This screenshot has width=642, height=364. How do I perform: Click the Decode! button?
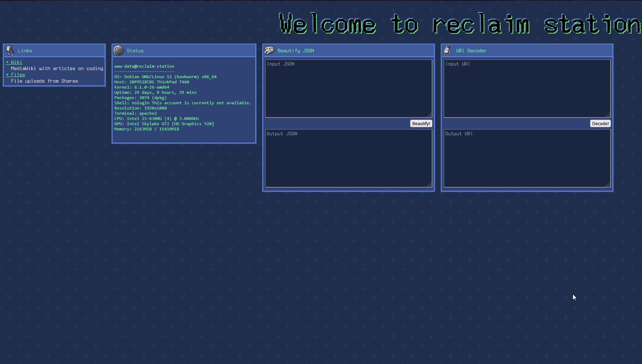tap(601, 123)
